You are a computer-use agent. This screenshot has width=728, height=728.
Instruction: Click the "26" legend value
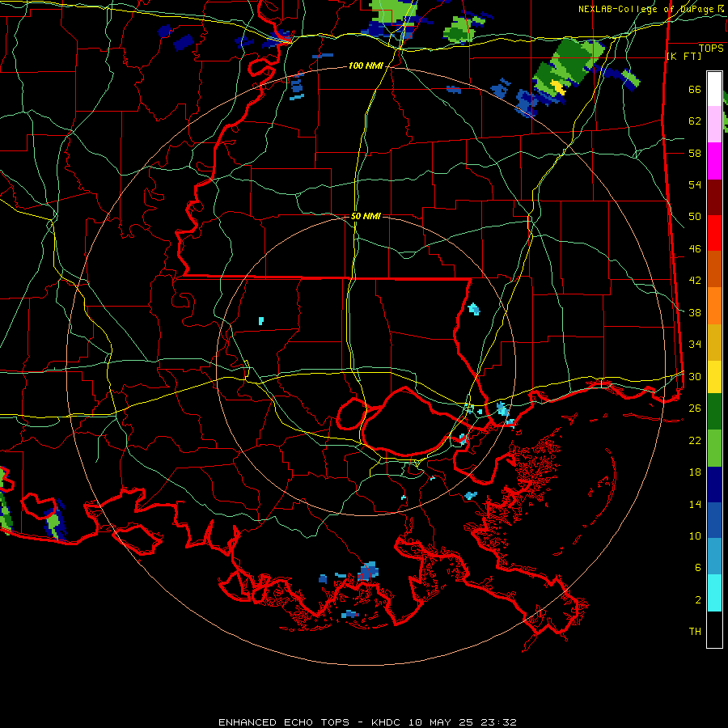point(695,408)
